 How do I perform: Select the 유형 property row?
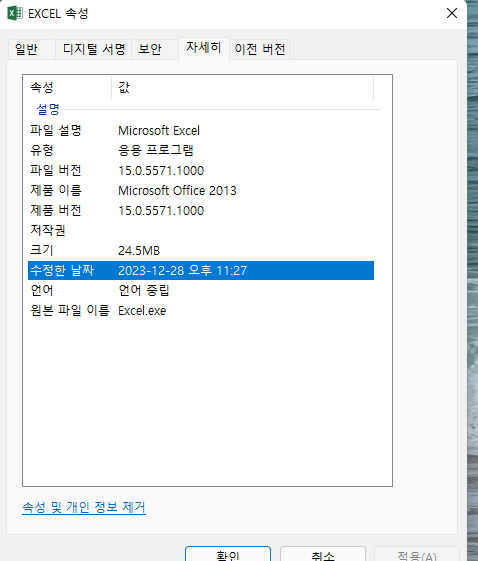(201, 150)
